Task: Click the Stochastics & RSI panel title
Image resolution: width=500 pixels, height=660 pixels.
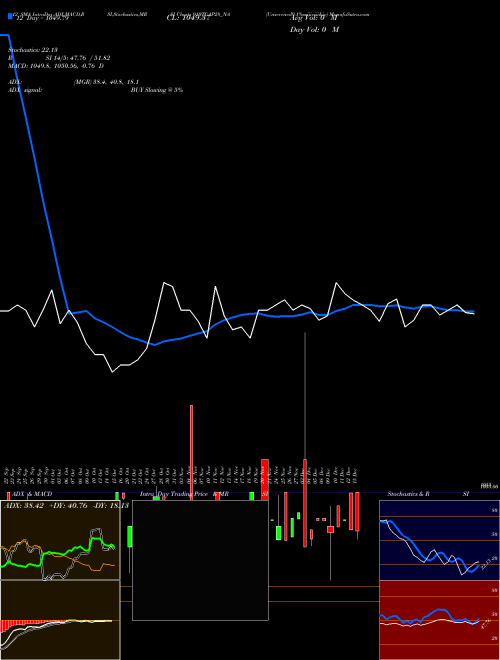Action: pos(428,494)
